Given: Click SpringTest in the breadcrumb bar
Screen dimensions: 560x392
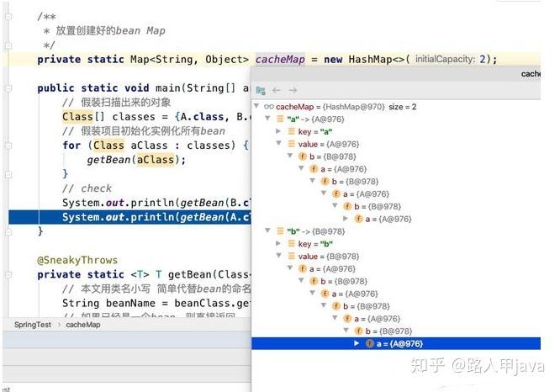Looking at the screenshot, I should click(33, 325).
